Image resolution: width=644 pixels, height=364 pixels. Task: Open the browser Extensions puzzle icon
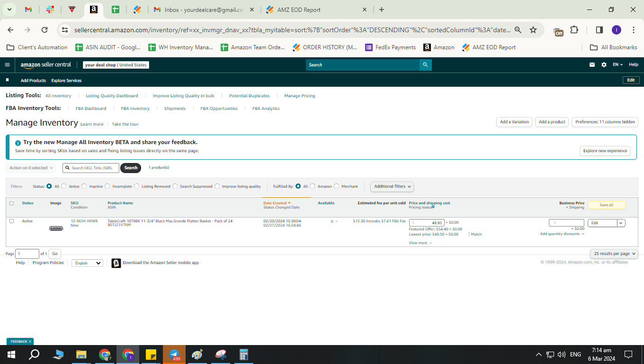pos(574,30)
